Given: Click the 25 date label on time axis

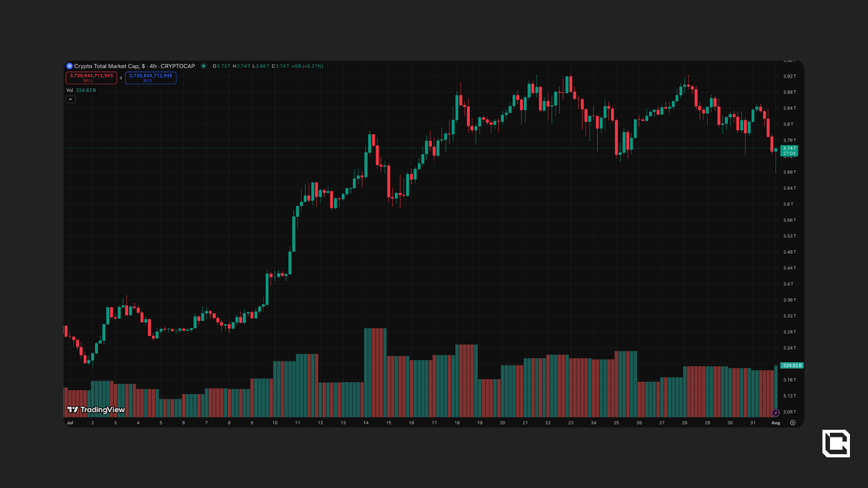Looking at the screenshot, I should point(616,423).
